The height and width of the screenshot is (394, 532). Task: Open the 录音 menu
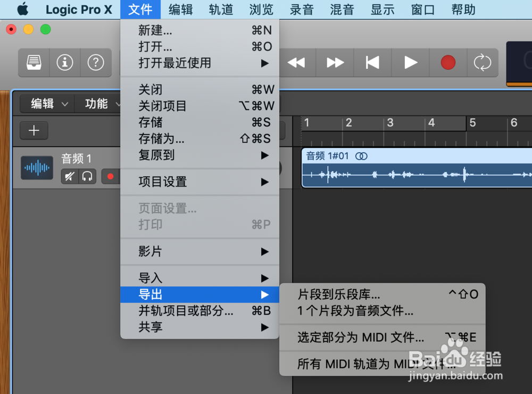(302, 10)
